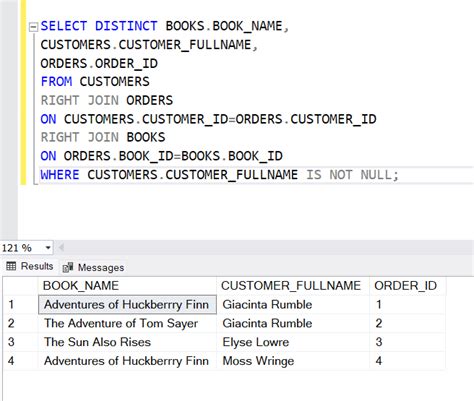Click The Adventure of Tom Sayer cell

(x=127, y=323)
